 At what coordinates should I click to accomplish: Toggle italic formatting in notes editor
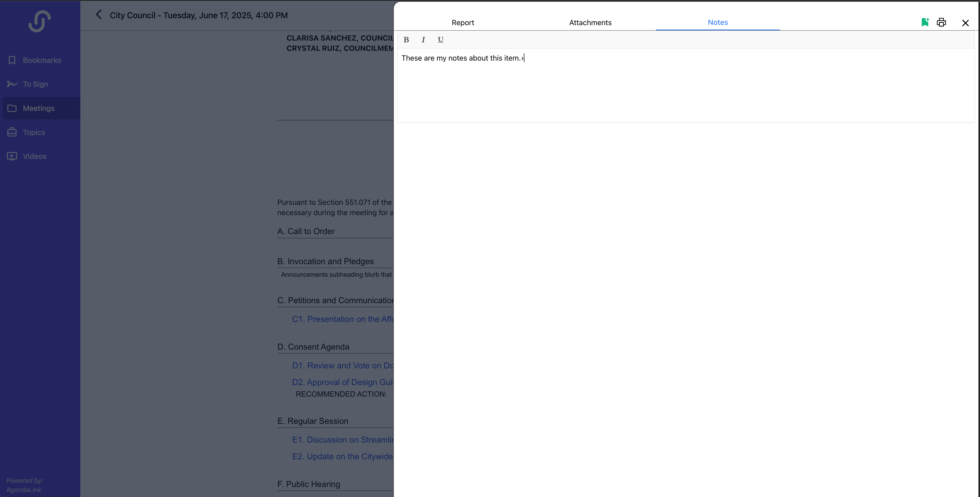click(x=423, y=40)
